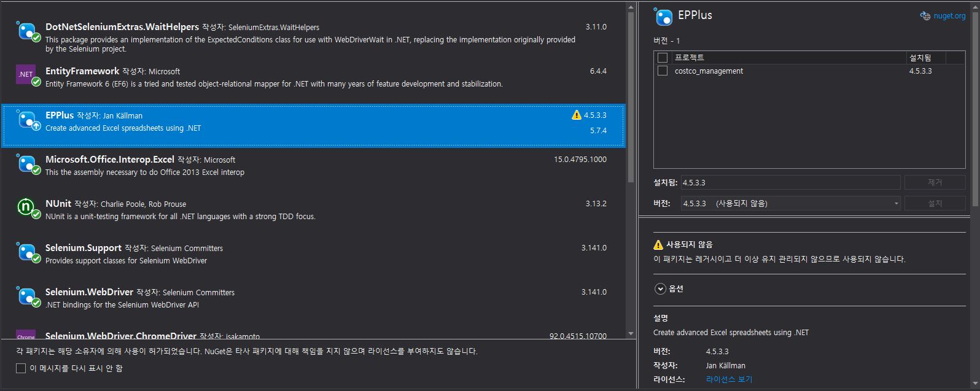Click the Microsoft.Office.Interop.Excel package icon
Image resolution: width=980 pixels, height=391 pixels.
coord(28,163)
